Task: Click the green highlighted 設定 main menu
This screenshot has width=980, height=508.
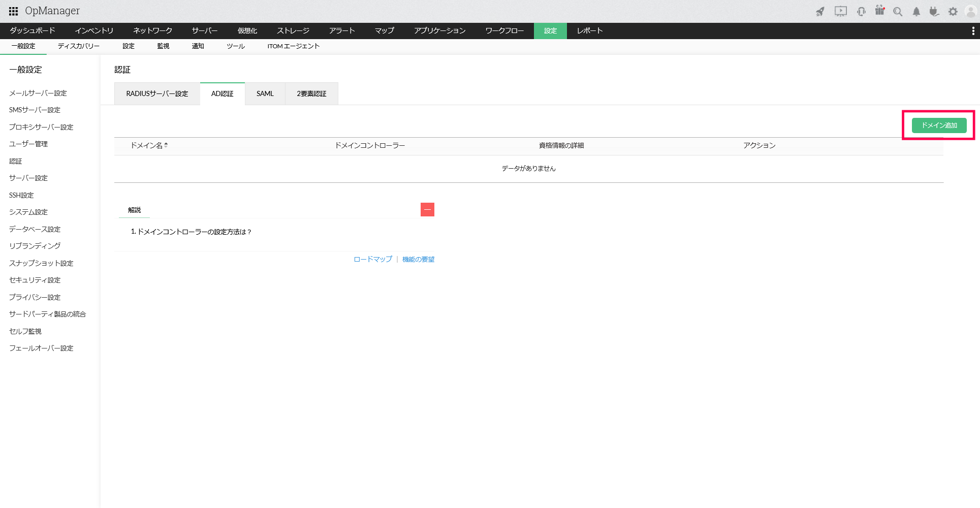Action: click(550, 31)
